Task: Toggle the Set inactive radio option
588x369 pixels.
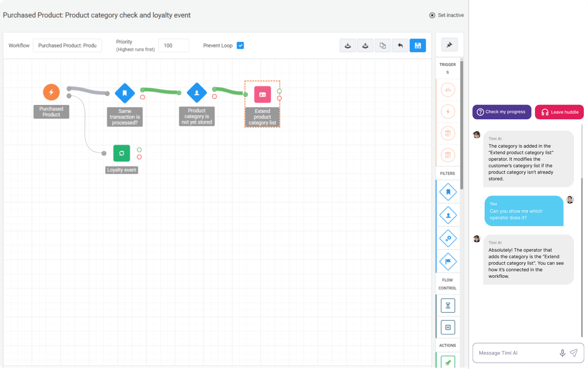Action: click(432, 15)
